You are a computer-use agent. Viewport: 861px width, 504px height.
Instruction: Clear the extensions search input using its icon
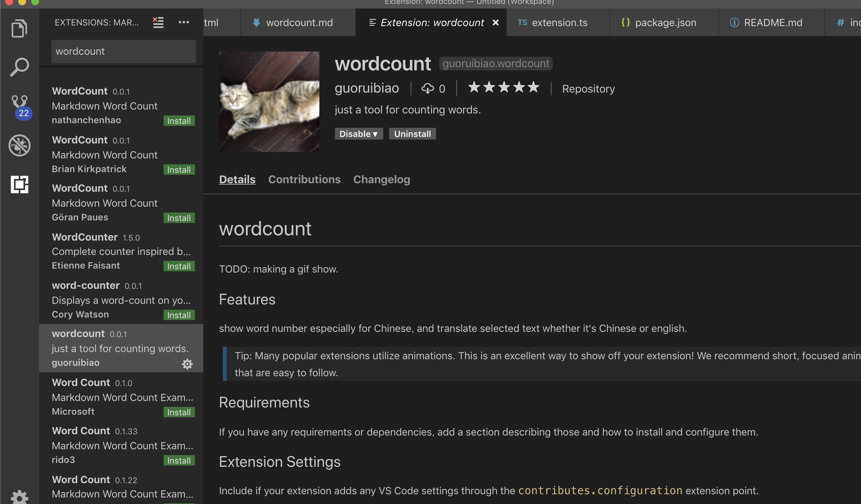(x=158, y=22)
